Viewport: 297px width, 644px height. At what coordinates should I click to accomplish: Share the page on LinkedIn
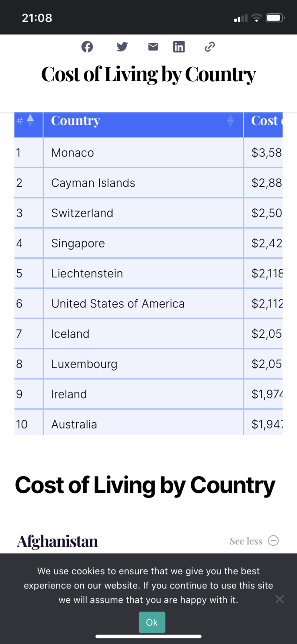coord(179,47)
